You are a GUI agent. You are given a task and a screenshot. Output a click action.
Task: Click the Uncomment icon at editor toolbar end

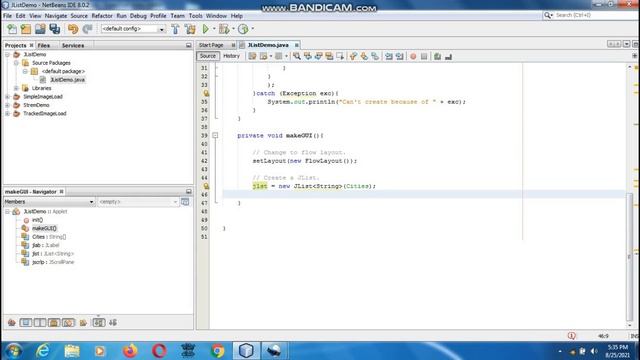448,56
